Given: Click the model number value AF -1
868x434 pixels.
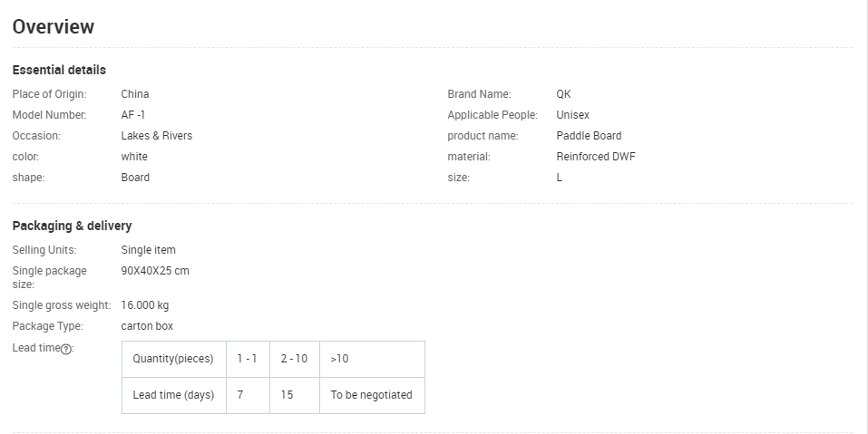Looking at the screenshot, I should [132, 115].
